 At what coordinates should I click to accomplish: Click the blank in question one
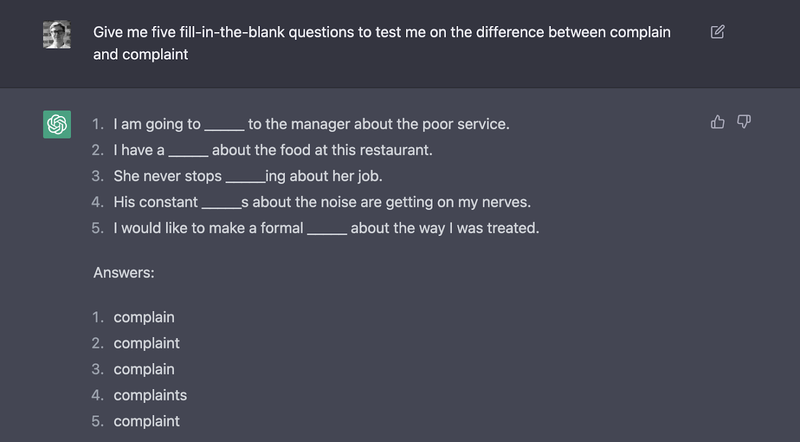point(224,126)
